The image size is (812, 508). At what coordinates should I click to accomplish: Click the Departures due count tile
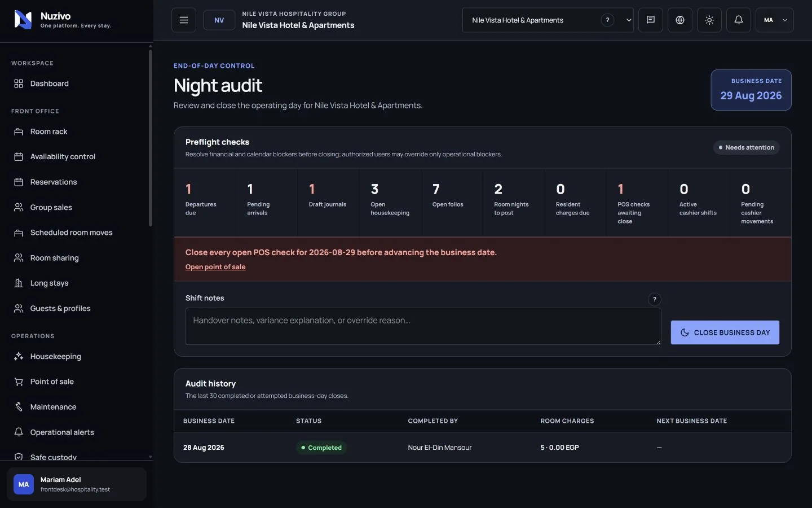pyautogui.click(x=205, y=203)
